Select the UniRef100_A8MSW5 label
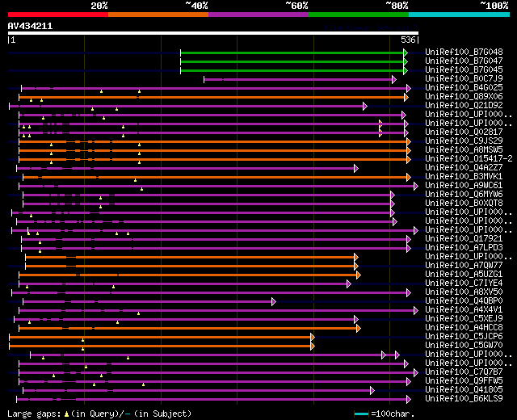This screenshot has height=420, width=517. pyautogui.click(x=464, y=150)
